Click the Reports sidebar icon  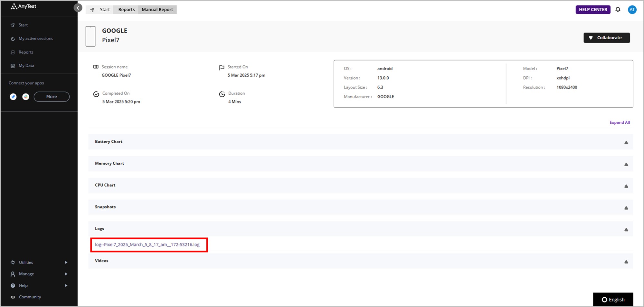pyautogui.click(x=13, y=52)
